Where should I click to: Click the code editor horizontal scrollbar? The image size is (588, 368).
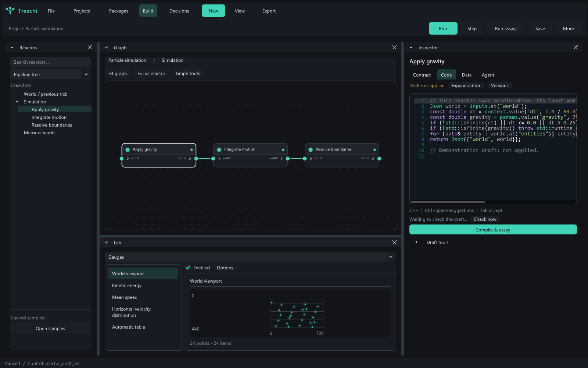(448, 202)
